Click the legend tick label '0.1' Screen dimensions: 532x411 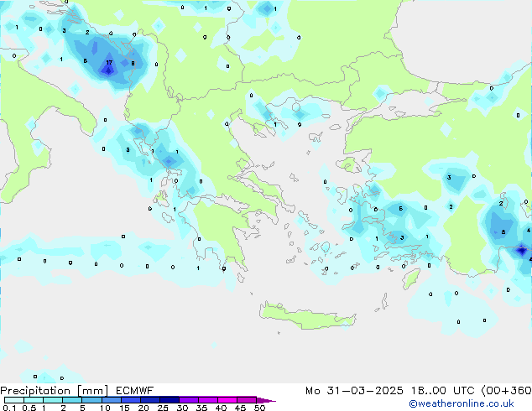coord(9,408)
